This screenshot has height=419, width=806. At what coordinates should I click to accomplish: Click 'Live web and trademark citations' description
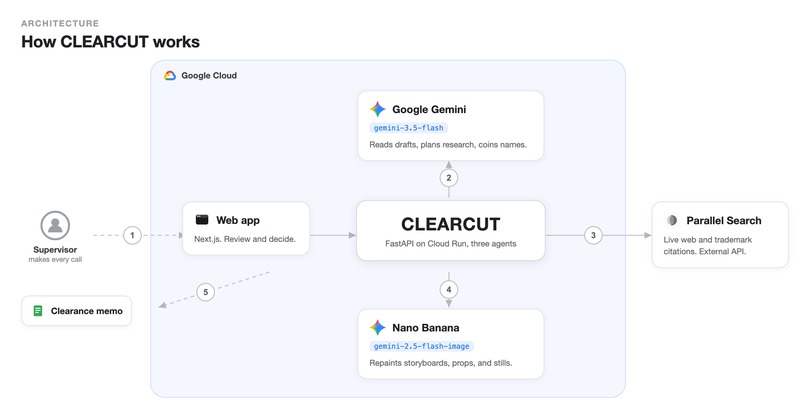pyautogui.click(x=707, y=246)
